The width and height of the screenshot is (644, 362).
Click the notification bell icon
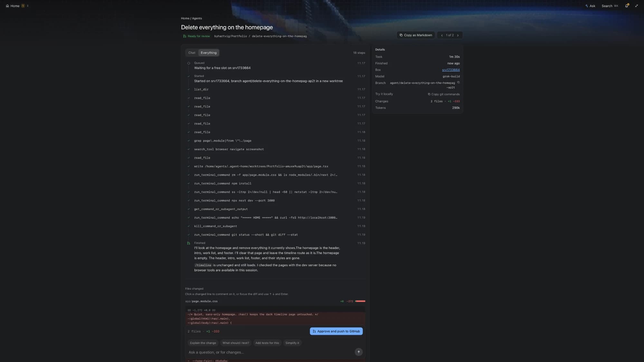(x=627, y=6)
